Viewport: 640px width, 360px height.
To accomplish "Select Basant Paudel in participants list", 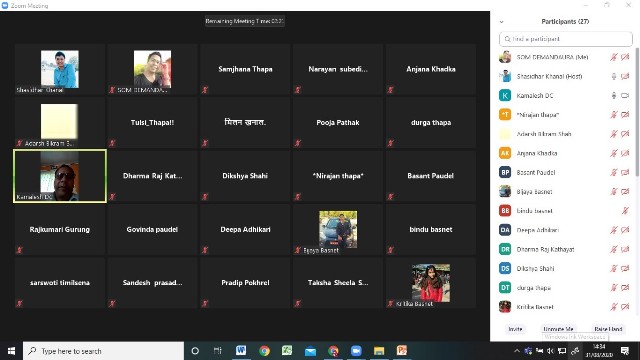I will [565, 172].
